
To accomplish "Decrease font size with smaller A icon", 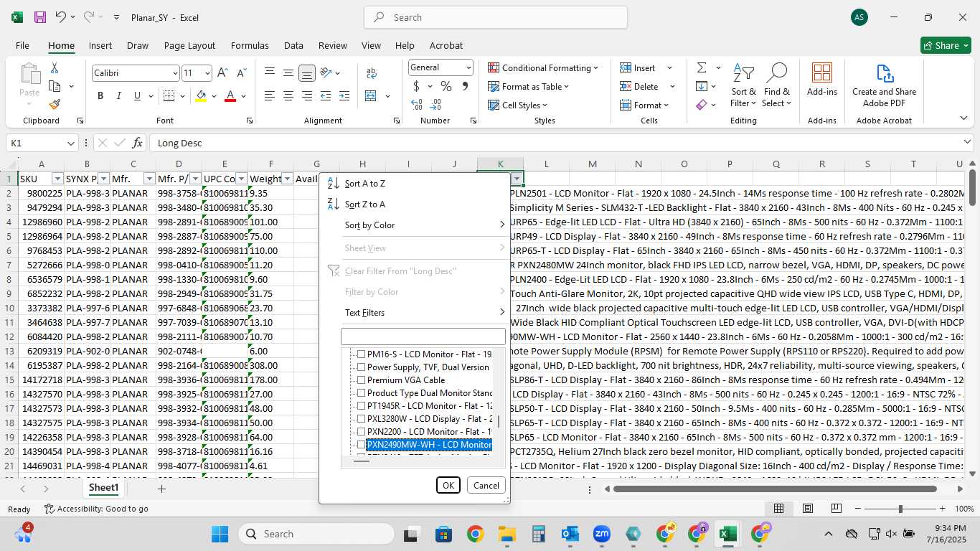I will point(240,73).
